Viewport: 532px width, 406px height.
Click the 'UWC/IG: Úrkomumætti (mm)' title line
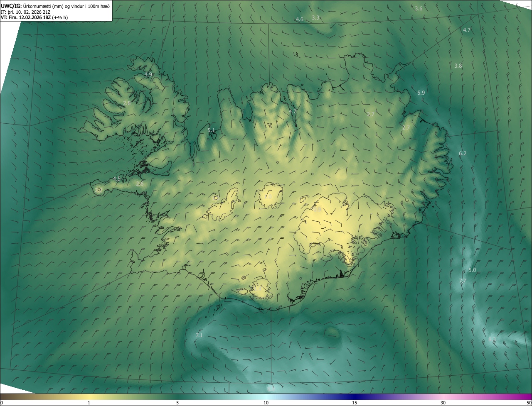pyautogui.click(x=56, y=6)
